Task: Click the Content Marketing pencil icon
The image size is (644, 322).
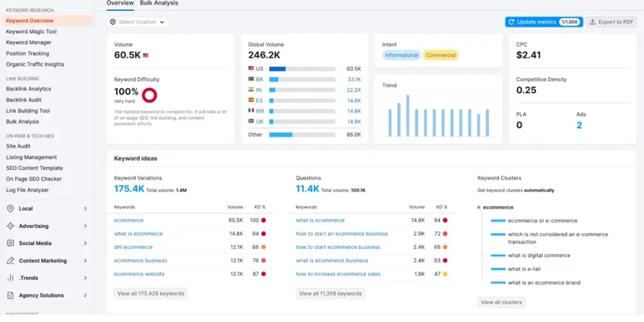Action: [x=10, y=261]
